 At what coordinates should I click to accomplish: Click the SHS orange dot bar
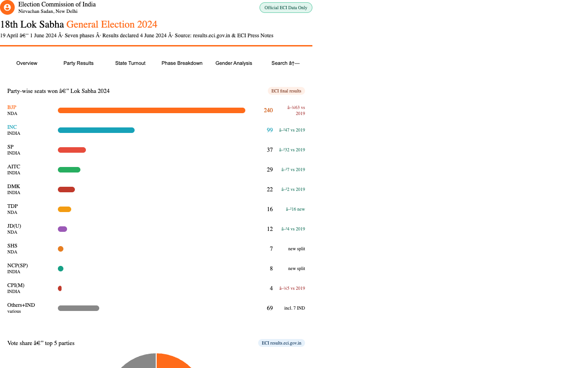pyautogui.click(x=61, y=249)
